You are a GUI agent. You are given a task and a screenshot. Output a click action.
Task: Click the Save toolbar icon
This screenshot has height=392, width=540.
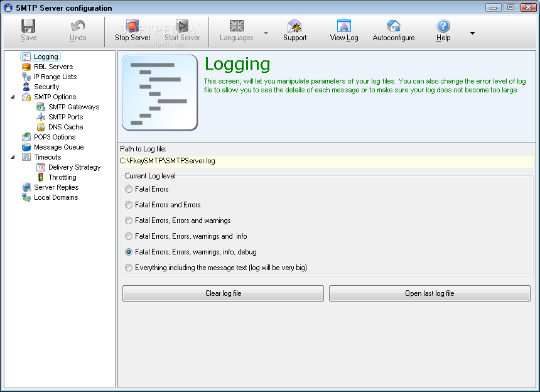[x=28, y=26]
